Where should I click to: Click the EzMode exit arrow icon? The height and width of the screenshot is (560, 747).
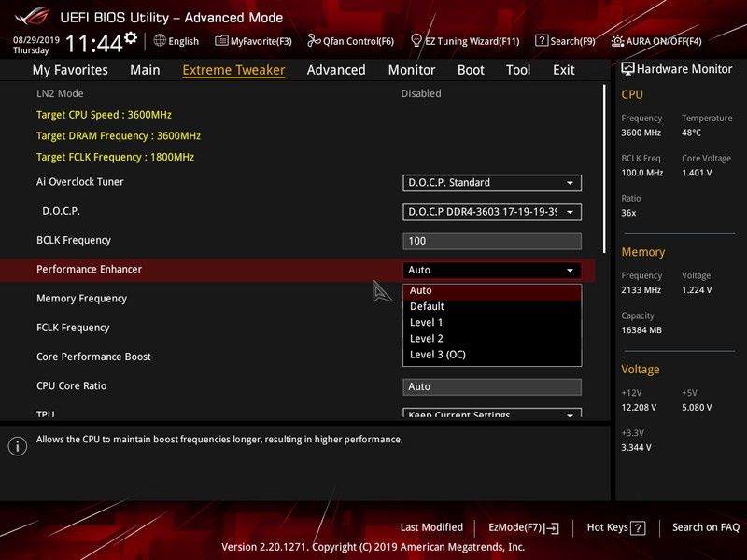click(x=551, y=527)
